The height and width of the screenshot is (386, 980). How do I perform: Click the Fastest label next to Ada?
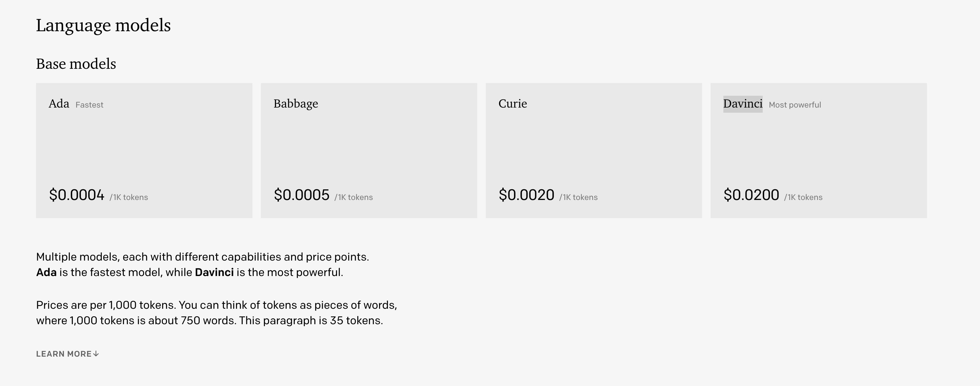tap(89, 105)
